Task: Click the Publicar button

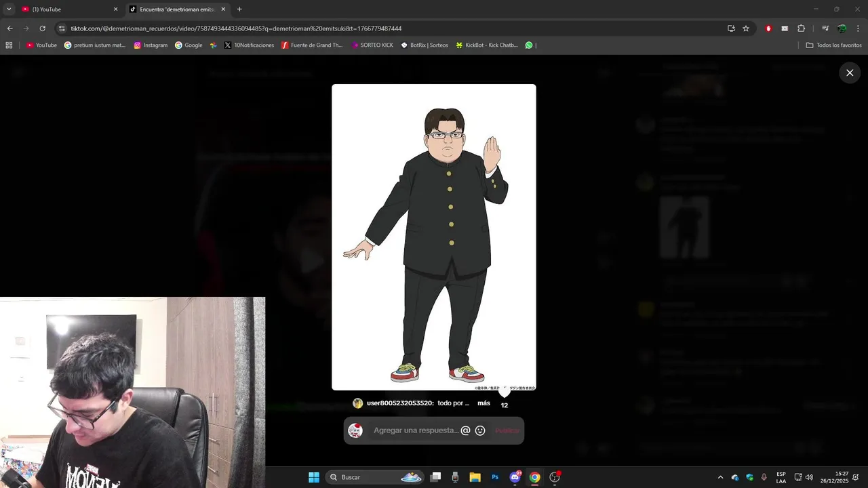Action: tap(507, 430)
